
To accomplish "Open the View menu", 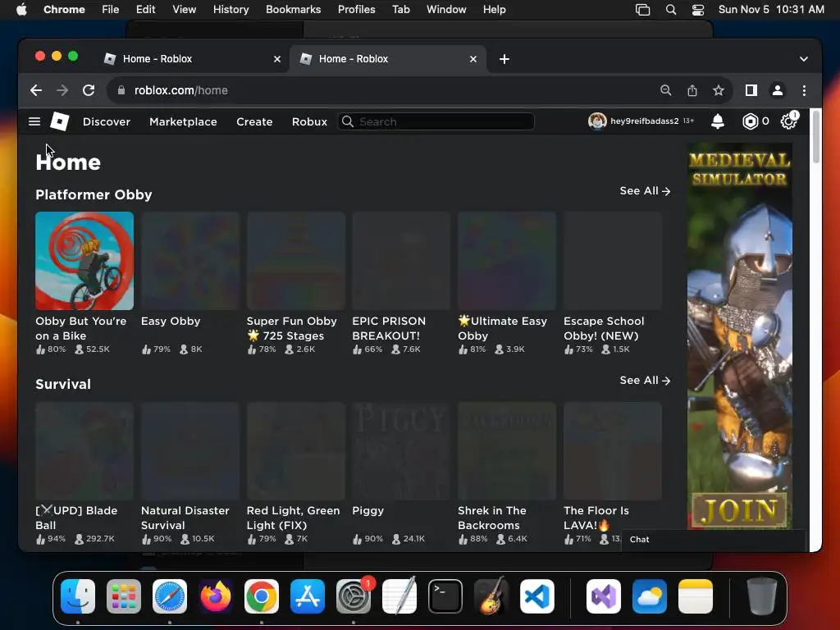I will pyautogui.click(x=184, y=10).
